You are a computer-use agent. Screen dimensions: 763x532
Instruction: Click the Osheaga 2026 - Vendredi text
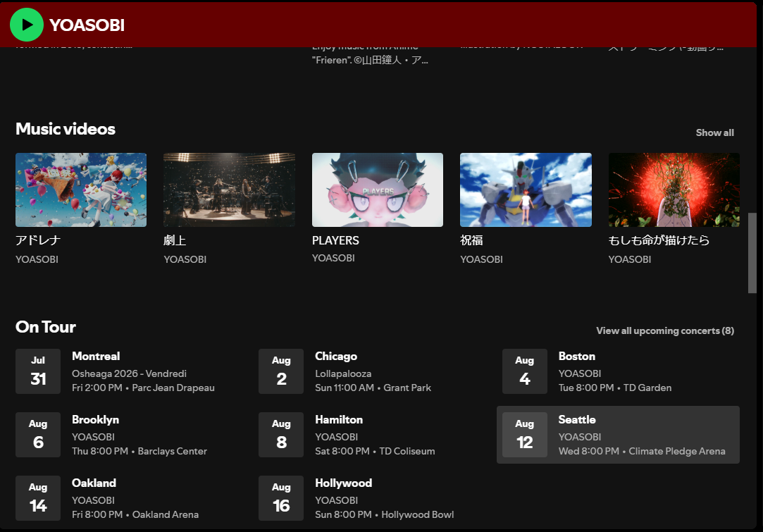click(x=129, y=374)
